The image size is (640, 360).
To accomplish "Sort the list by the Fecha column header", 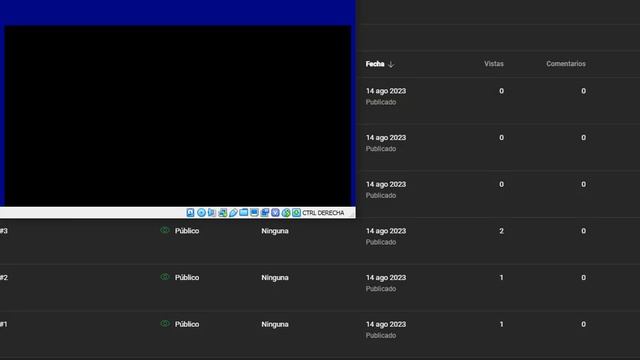I will pos(375,64).
